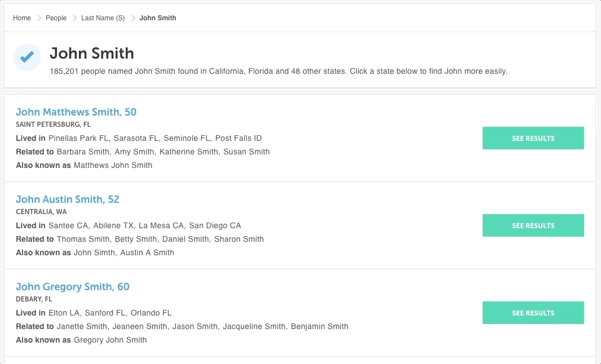Viewport: 601px width, 364px height.
Task: See results for John Austin Smith
Action: coord(533,225)
